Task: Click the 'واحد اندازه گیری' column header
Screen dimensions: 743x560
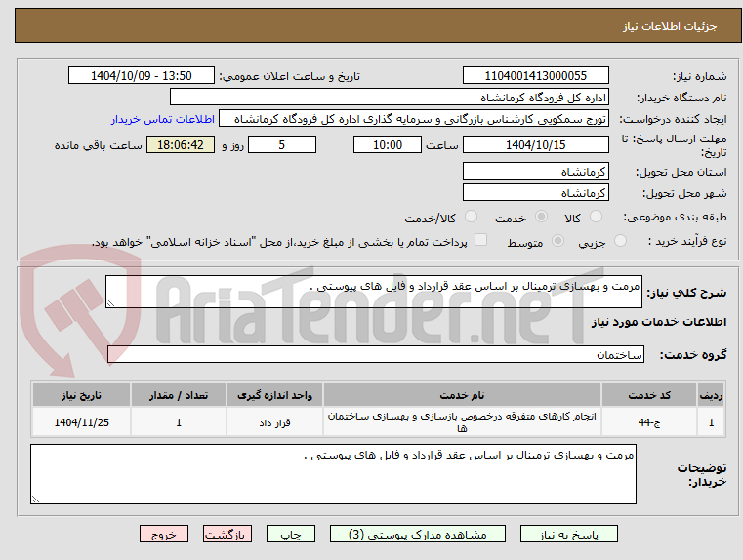Action: [274, 395]
